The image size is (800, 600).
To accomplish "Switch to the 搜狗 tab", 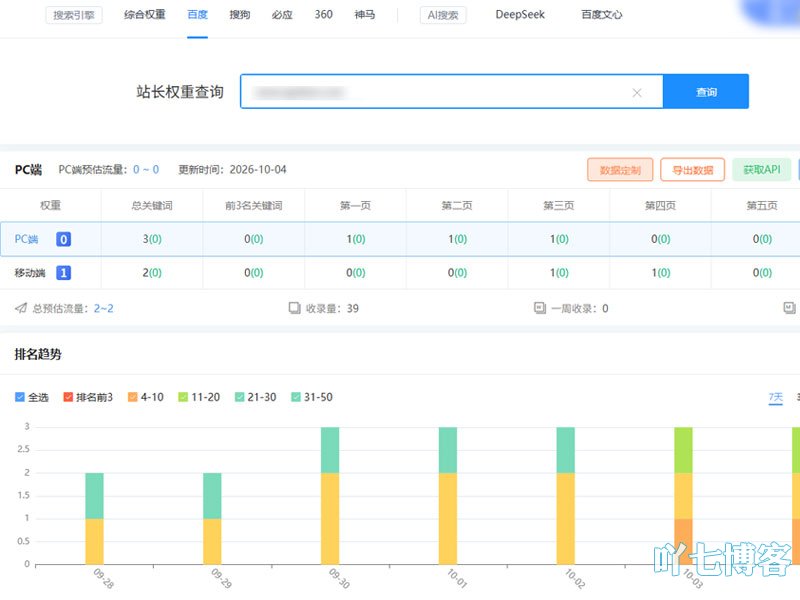I will pos(240,15).
